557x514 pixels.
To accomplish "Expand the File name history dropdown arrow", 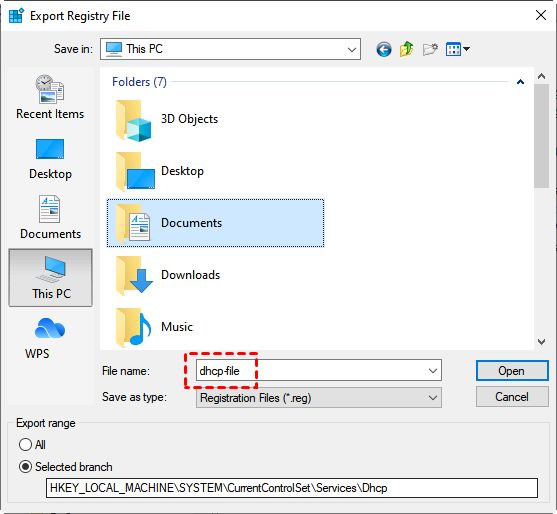I will click(x=433, y=371).
